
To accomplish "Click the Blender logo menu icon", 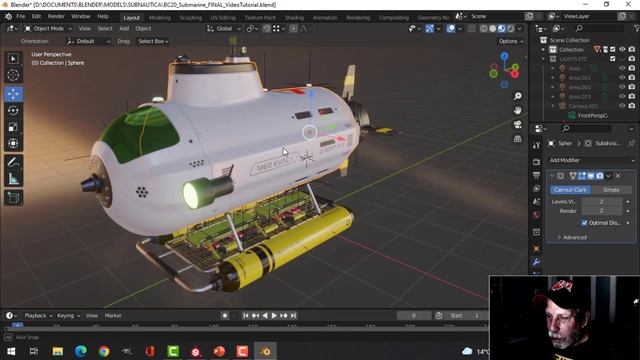I will [8, 16].
